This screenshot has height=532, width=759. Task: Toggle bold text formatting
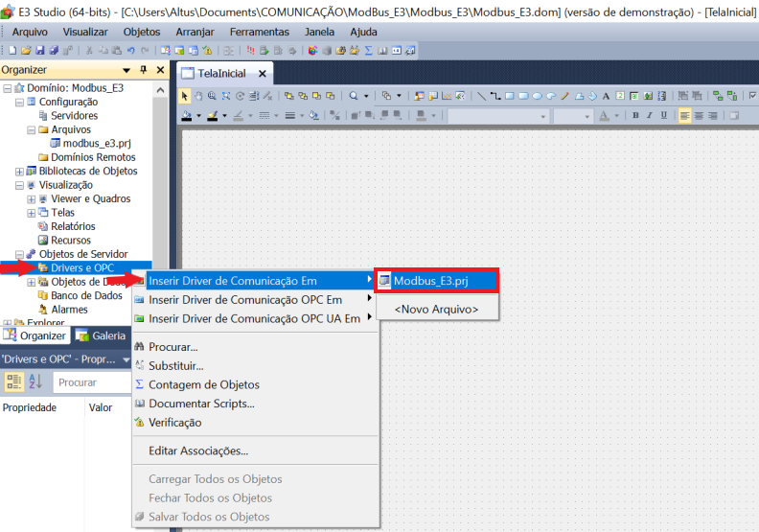click(x=635, y=116)
